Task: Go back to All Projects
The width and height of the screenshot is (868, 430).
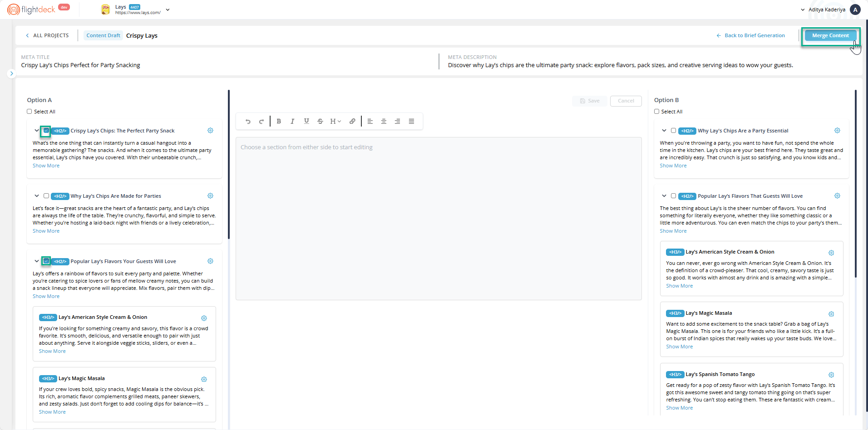Action: pyautogui.click(x=47, y=35)
